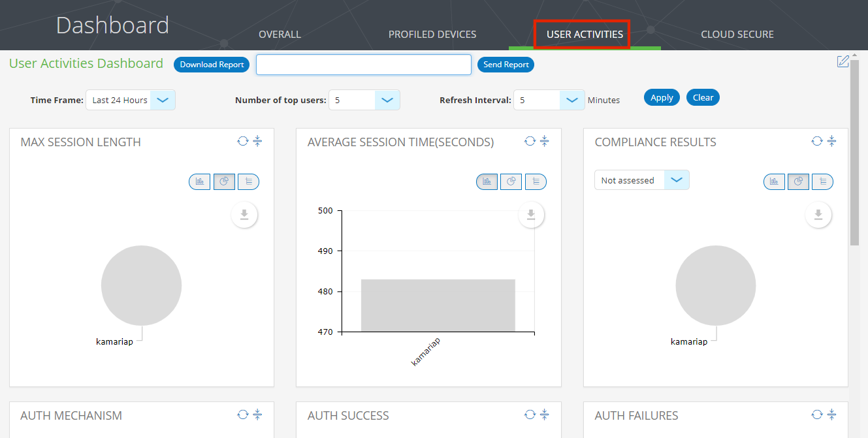This screenshot has height=438, width=868.
Task: Refresh the Compliance Results widget
Action: [816, 140]
